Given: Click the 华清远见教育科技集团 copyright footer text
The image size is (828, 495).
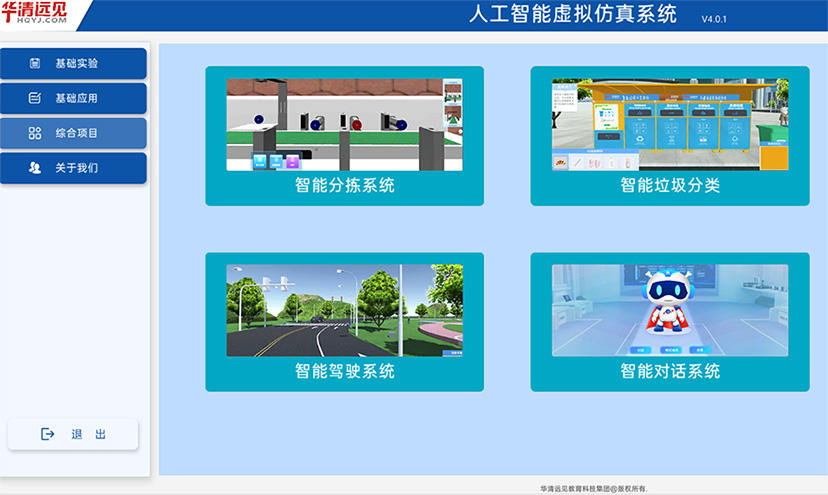Looking at the screenshot, I should pyautogui.click(x=600, y=488).
